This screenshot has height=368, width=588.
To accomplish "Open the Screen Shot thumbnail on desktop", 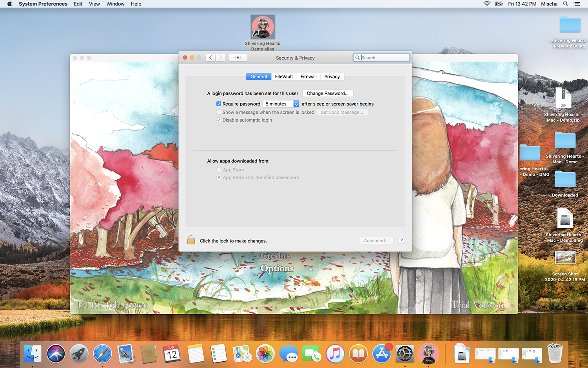I will (x=565, y=258).
